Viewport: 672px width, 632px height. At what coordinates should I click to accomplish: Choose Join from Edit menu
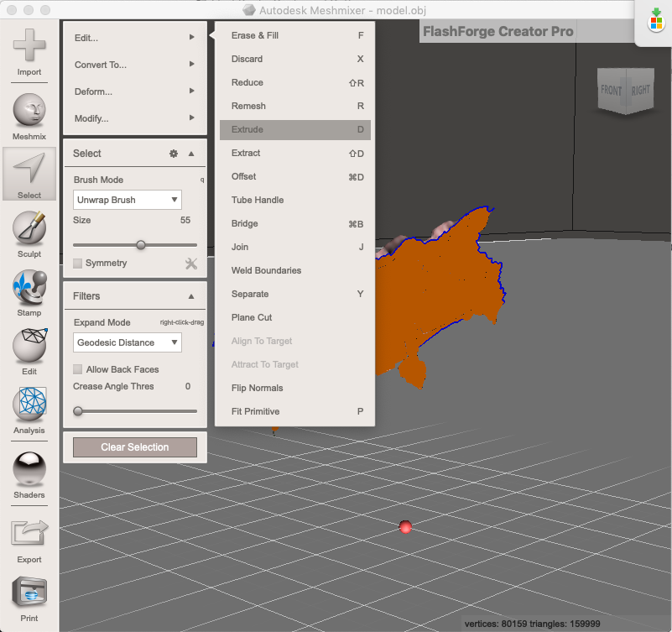pos(295,247)
